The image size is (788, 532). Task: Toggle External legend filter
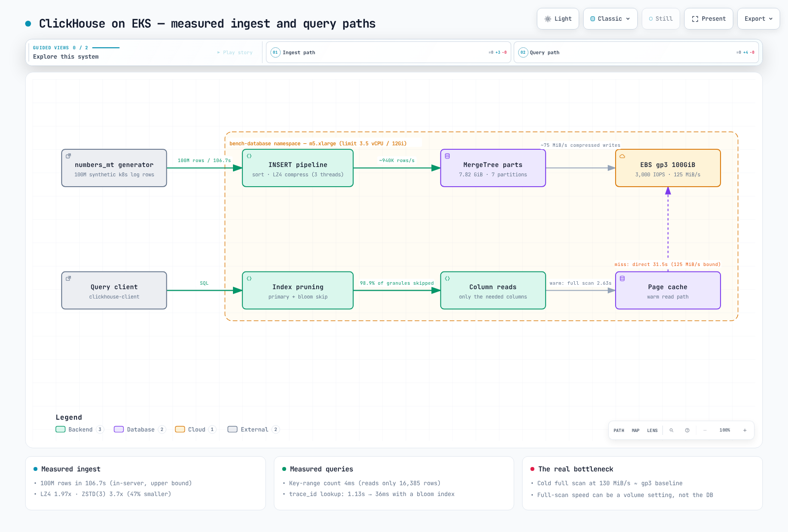tap(253, 430)
